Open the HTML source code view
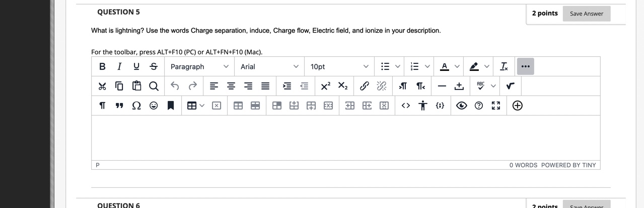The height and width of the screenshot is (208, 644). tap(406, 106)
